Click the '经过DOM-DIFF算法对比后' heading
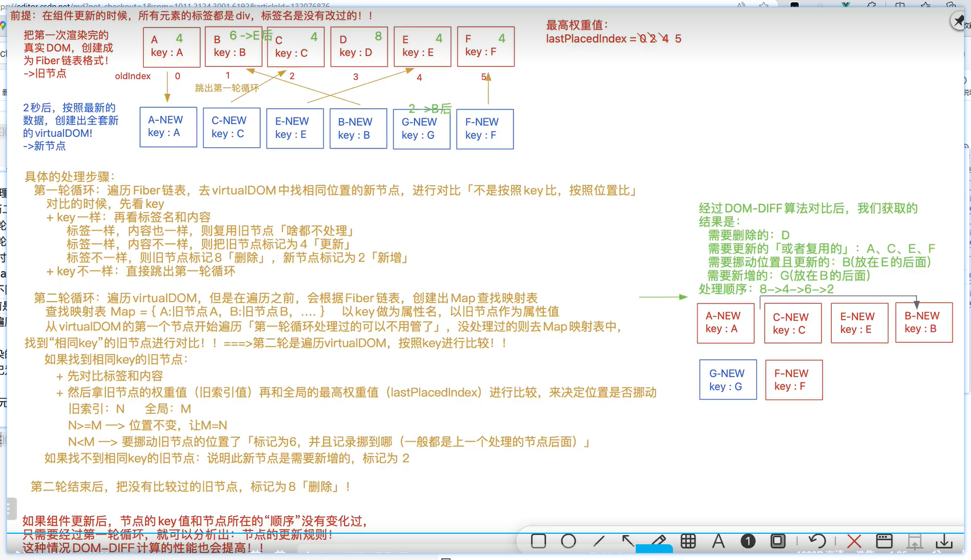971x560 pixels. [808, 208]
